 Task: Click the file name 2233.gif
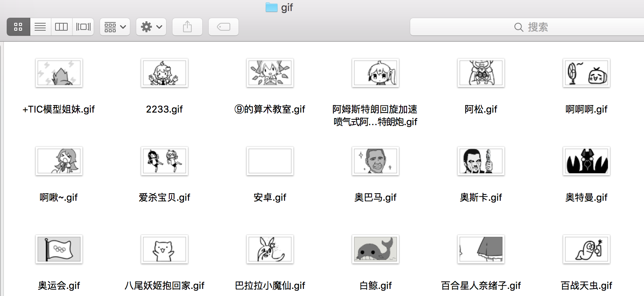click(x=165, y=109)
